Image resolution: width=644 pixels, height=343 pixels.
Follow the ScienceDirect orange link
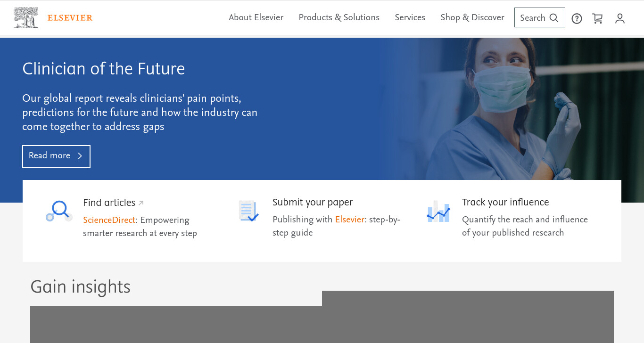(x=109, y=220)
